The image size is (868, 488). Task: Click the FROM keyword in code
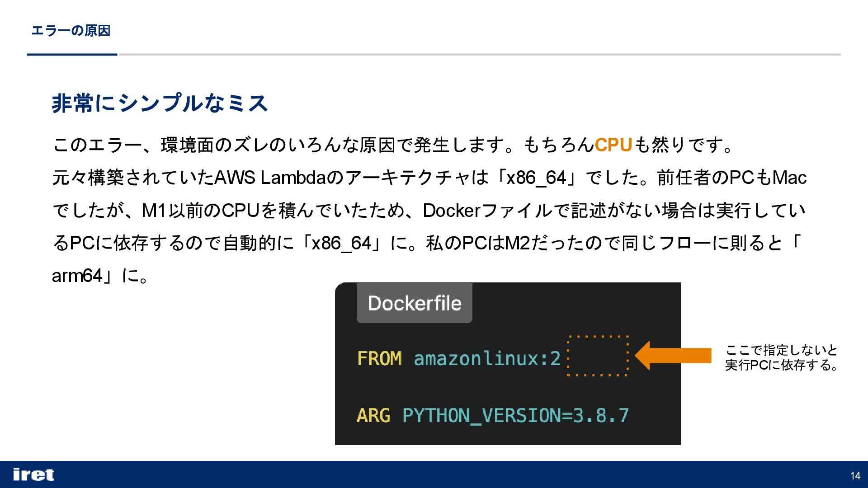click(x=379, y=359)
